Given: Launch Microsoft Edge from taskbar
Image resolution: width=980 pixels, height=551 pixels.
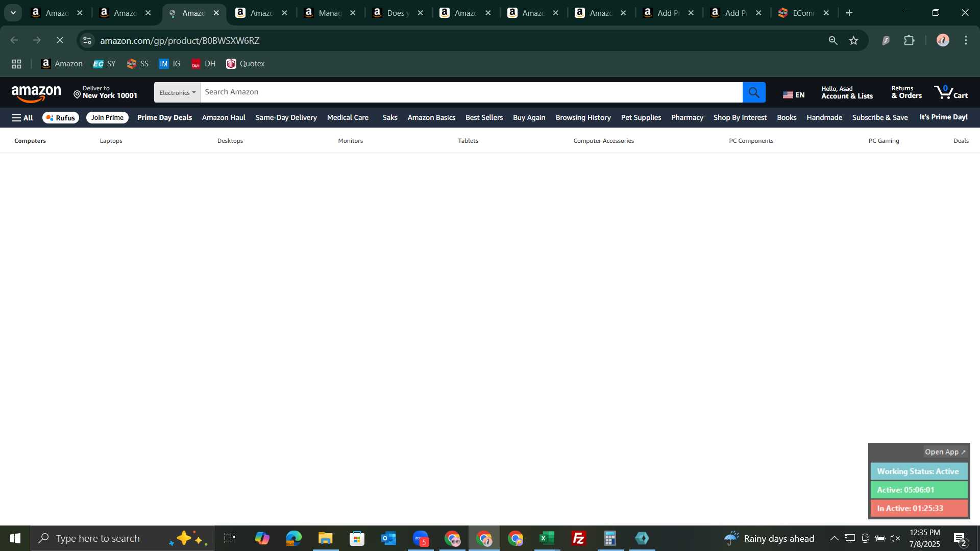Looking at the screenshot, I should (294, 538).
